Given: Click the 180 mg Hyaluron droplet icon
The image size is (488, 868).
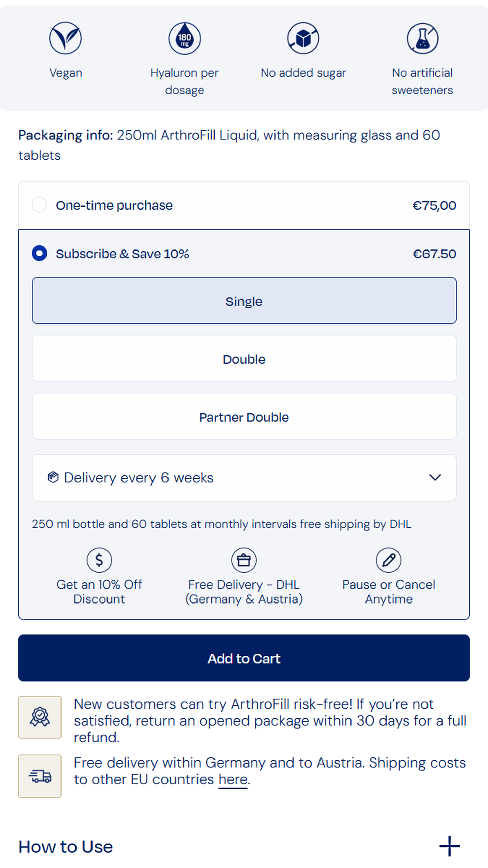Looking at the screenshot, I should [x=185, y=38].
